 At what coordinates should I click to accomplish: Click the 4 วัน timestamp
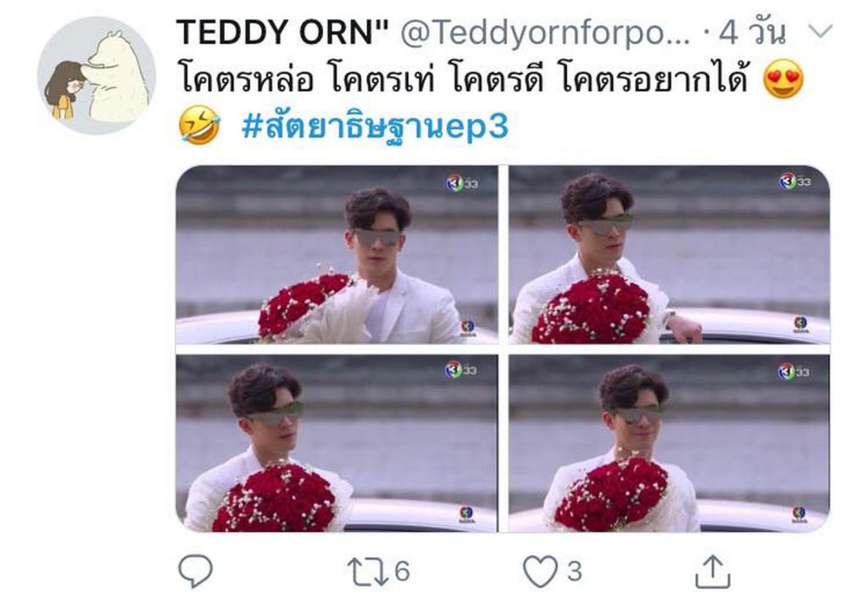pyautogui.click(x=752, y=33)
